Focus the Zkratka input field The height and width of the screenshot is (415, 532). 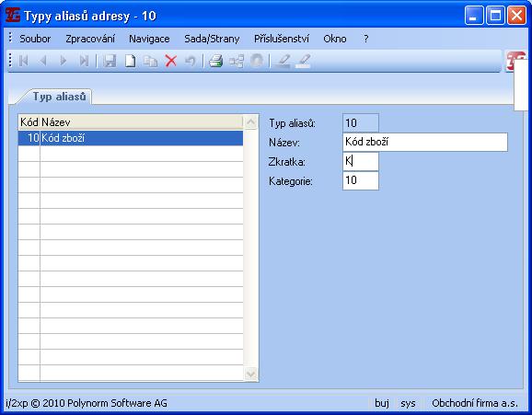(361, 161)
